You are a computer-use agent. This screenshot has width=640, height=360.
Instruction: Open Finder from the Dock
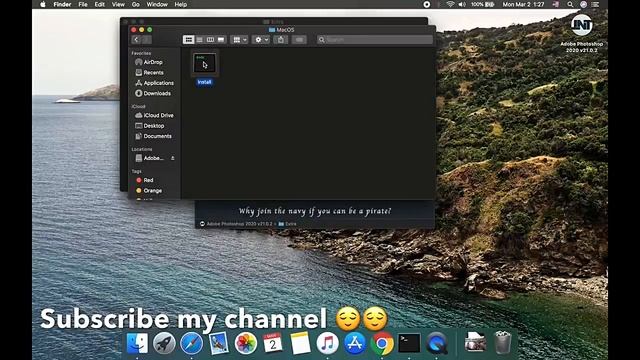click(x=137, y=343)
